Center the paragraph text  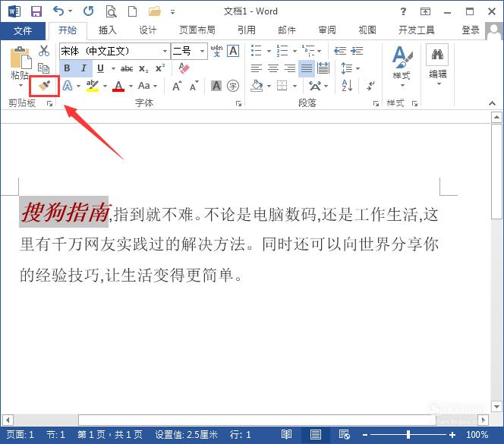pos(273,68)
